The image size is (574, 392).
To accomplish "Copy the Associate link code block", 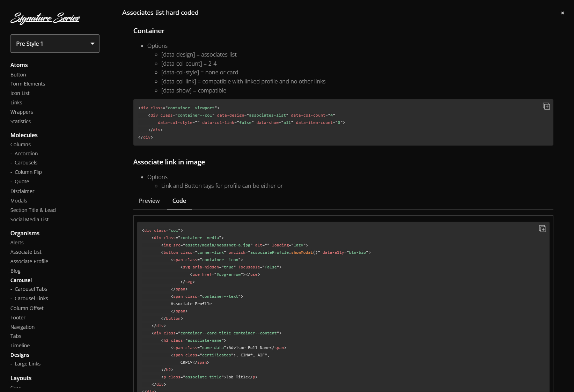I will point(542,229).
